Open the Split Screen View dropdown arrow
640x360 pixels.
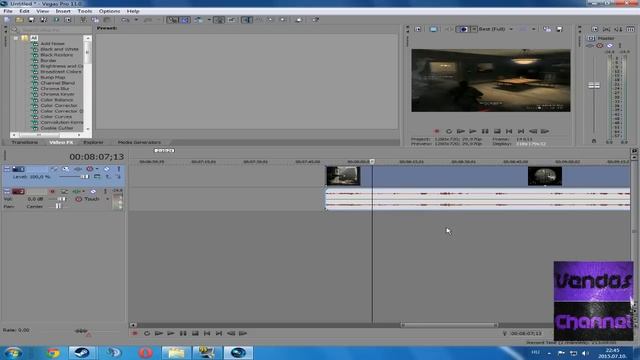[474, 29]
